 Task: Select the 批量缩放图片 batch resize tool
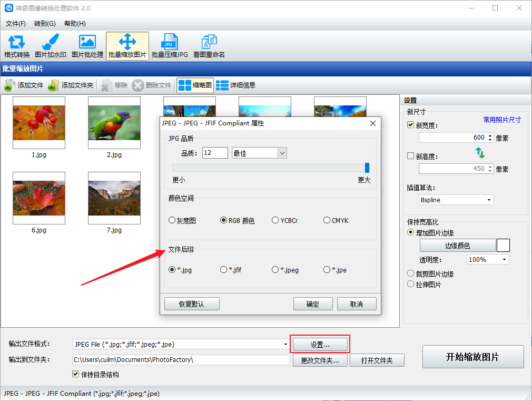(x=127, y=46)
